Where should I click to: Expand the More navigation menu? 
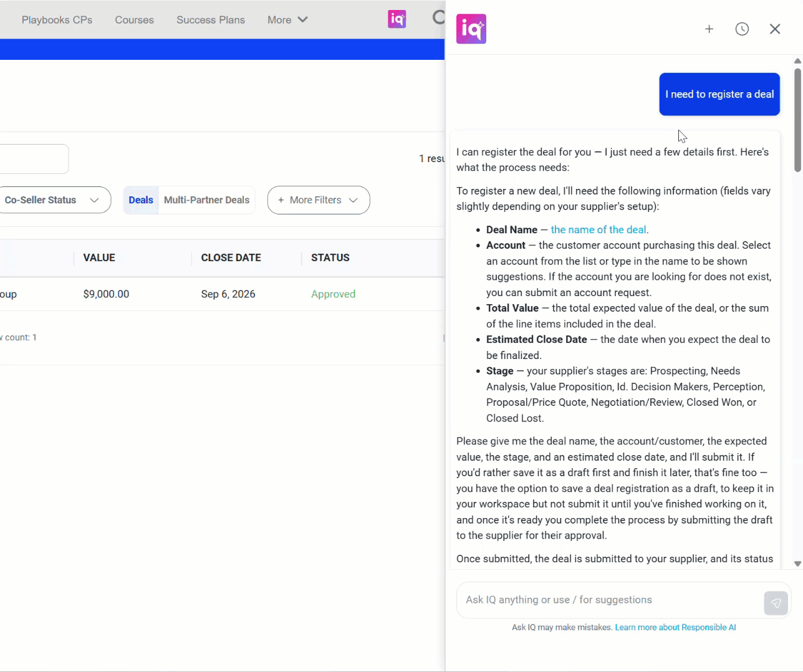[x=287, y=20]
